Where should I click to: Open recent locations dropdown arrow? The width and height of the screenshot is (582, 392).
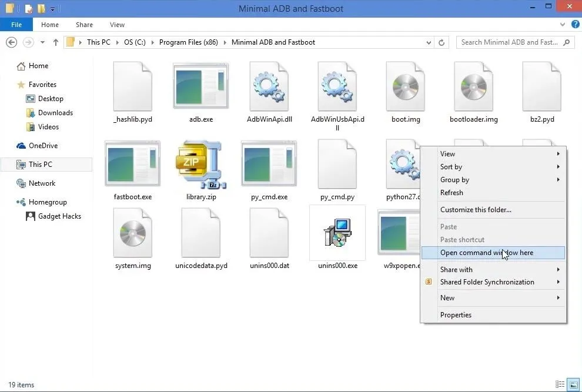43,42
